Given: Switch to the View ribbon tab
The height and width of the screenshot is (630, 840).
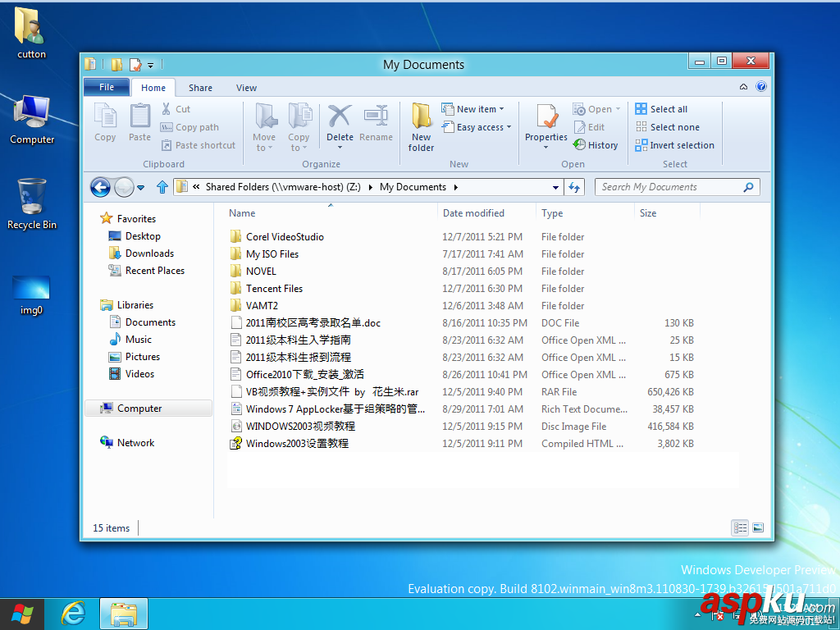Looking at the screenshot, I should (x=246, y=87).
